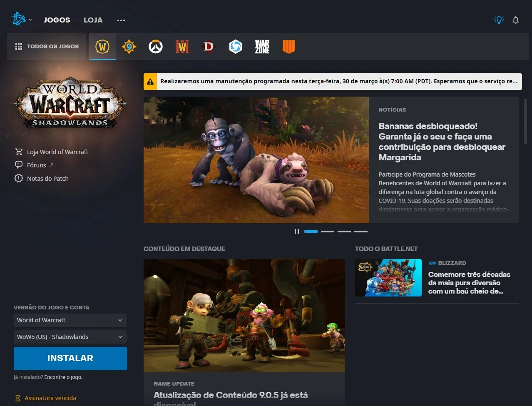Click the GAME UPDATE label
Image resolution: width=532 pixels, height=406 pixels.
(x=174, y=384)
